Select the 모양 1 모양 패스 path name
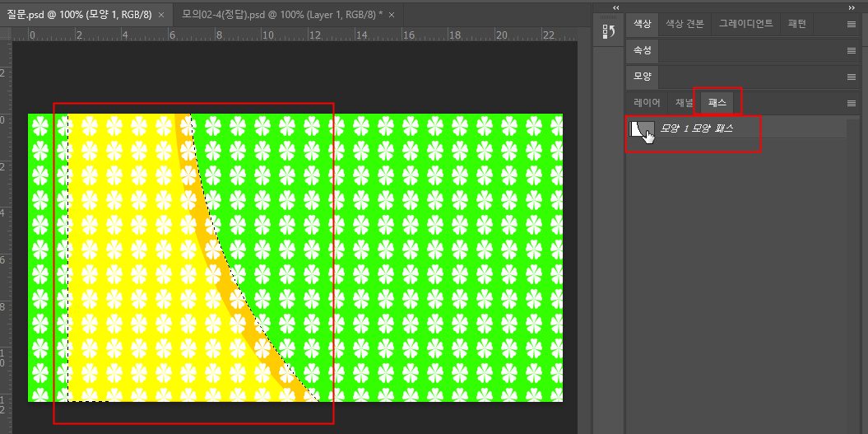868x434 pixels. [x=696, y=128]
